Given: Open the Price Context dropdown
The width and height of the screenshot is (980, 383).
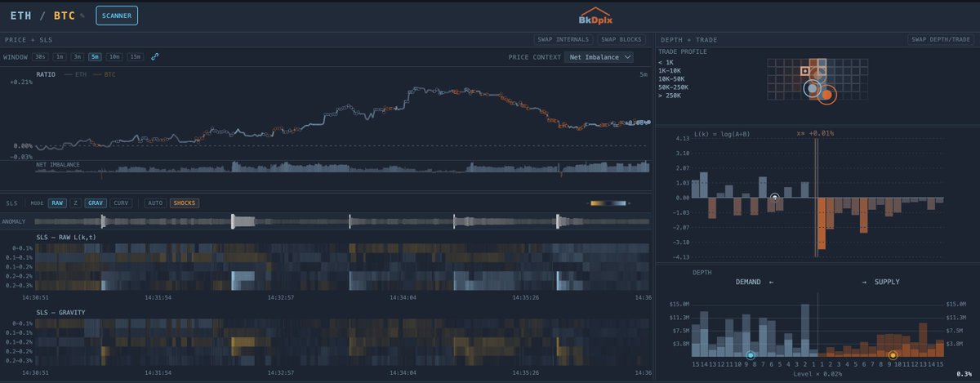Looking at the screenshot, I should (599, 57).
